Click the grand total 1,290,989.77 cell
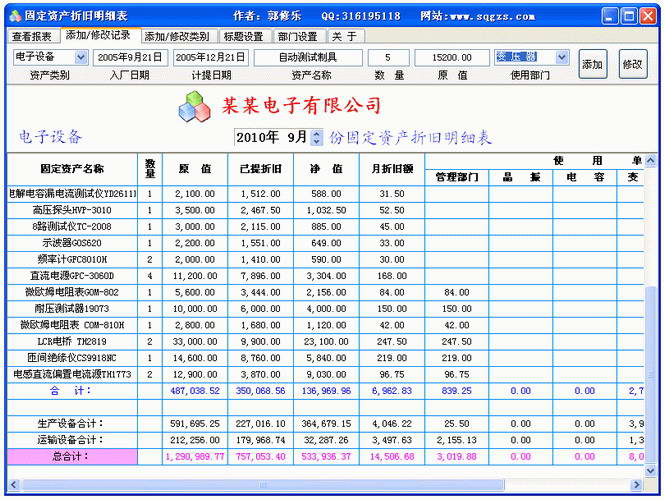The height and width of the screenshot is (500, 664). 195,457
